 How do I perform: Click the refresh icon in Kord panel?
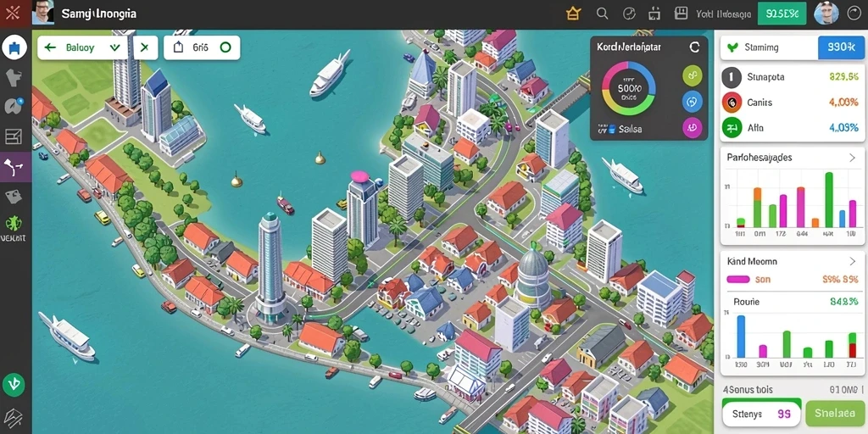(695, 47)
